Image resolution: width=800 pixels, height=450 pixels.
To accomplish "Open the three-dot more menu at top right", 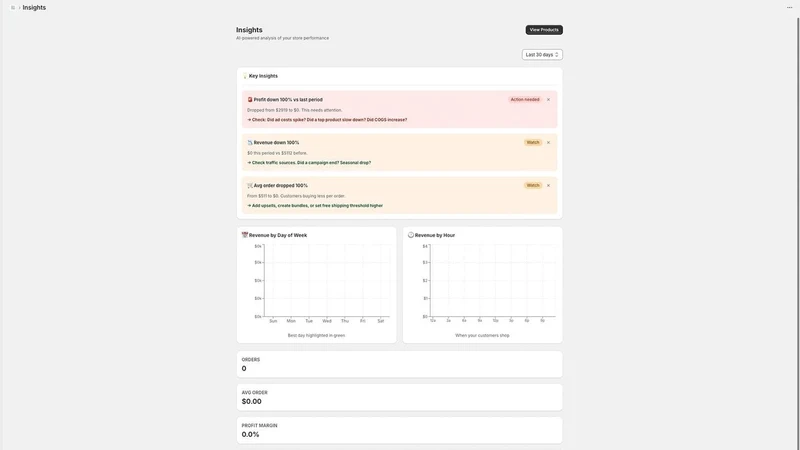I will pyautogui.click(x=789, y=8).
